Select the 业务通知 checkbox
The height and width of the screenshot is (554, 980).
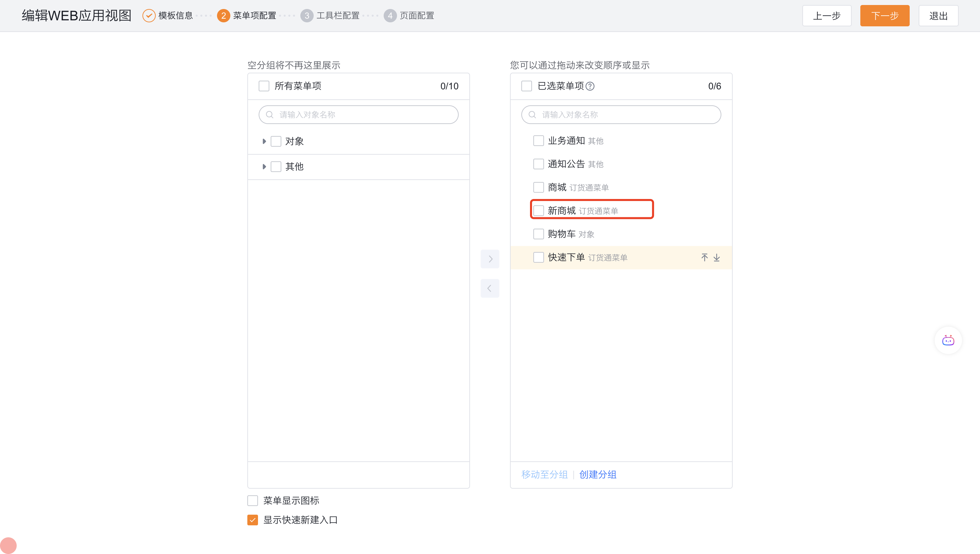538,141
